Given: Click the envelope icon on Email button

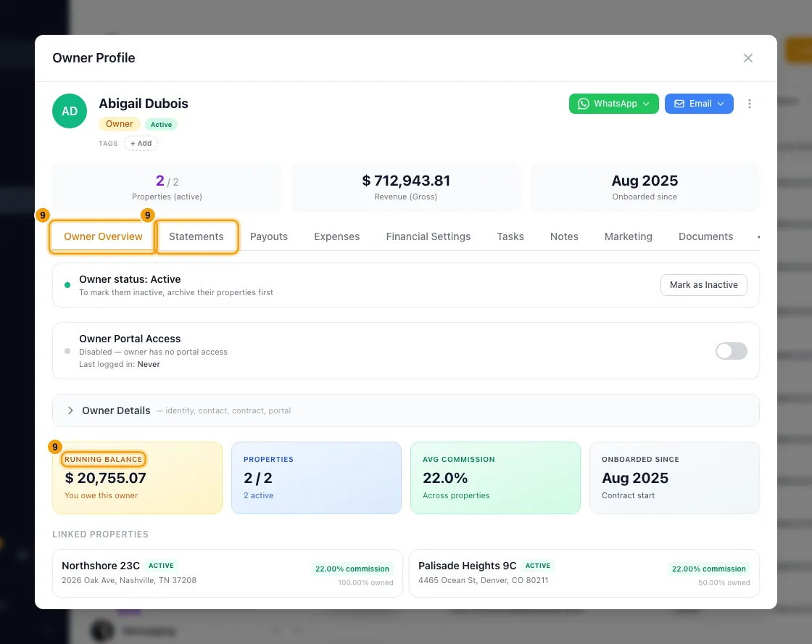Looking at the screenshot, I should point(679,104).
